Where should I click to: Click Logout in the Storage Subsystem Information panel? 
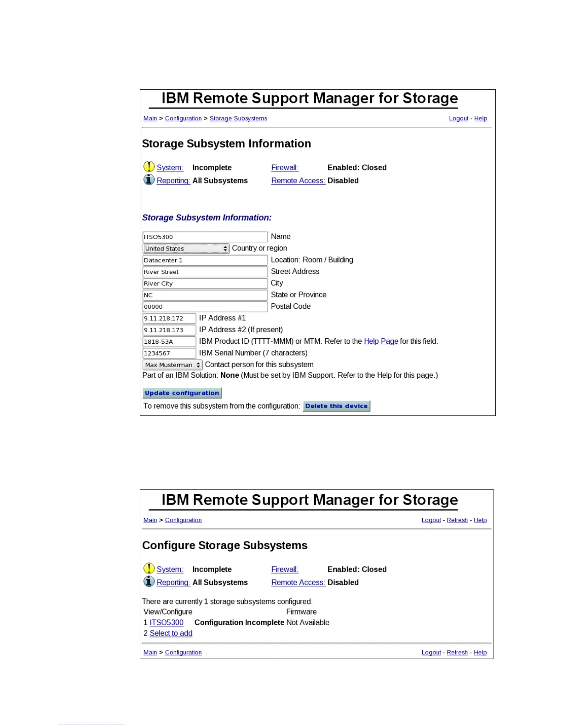(x=459, y=119)
